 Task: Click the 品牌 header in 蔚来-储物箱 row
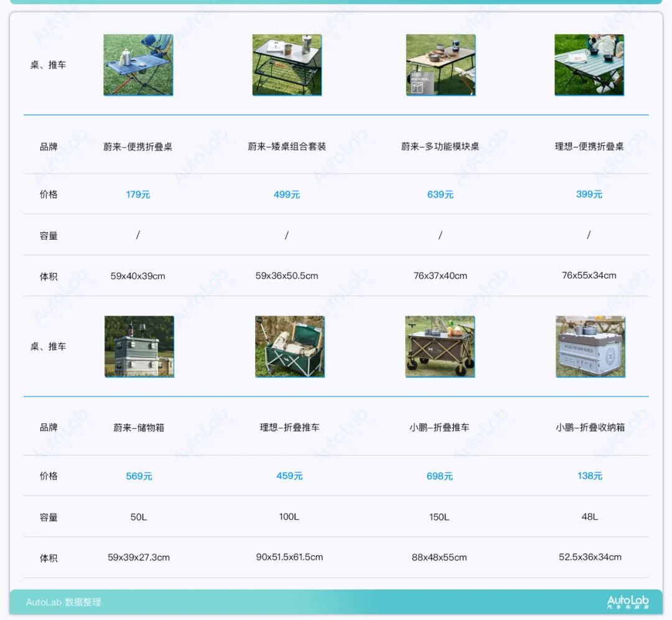(x=49, y=428)
